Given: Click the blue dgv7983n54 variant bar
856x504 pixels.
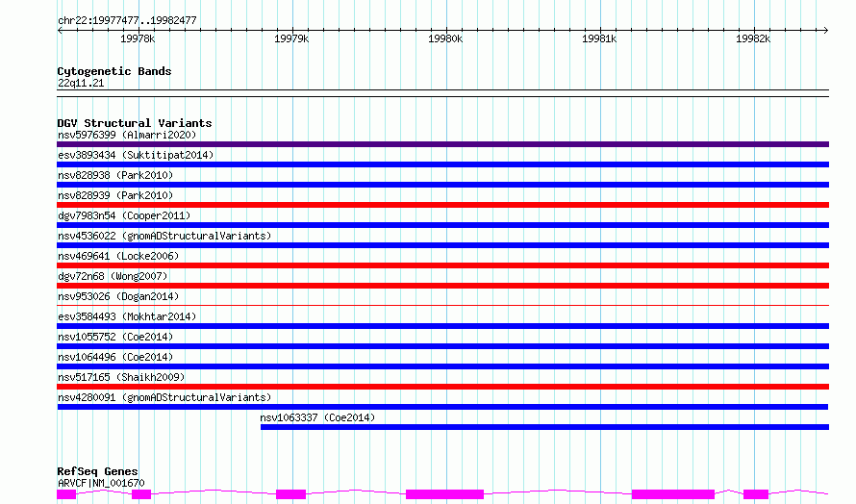Looking at the screenshot, I should click(x=442, y=225).
